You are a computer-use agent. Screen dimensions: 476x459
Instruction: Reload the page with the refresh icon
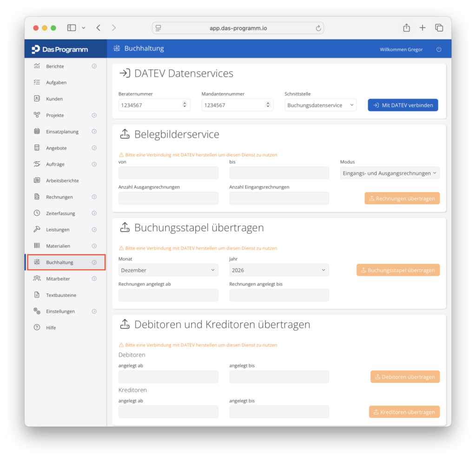[x=318, y=28]
